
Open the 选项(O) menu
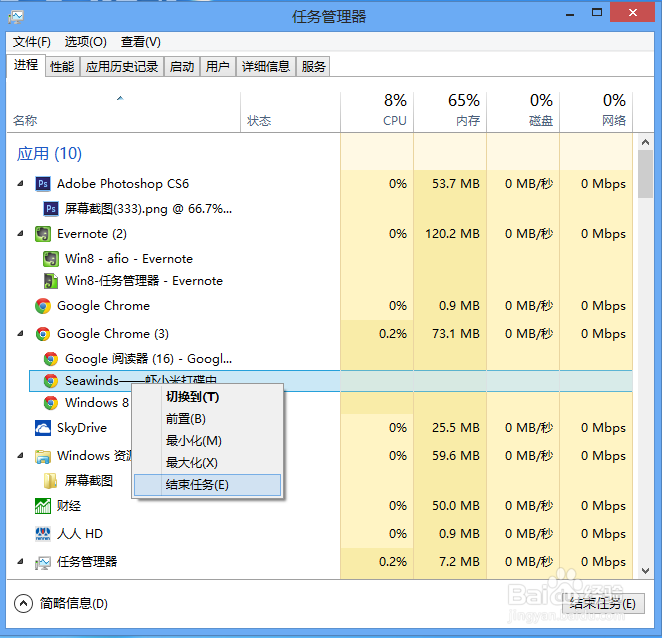85,42
